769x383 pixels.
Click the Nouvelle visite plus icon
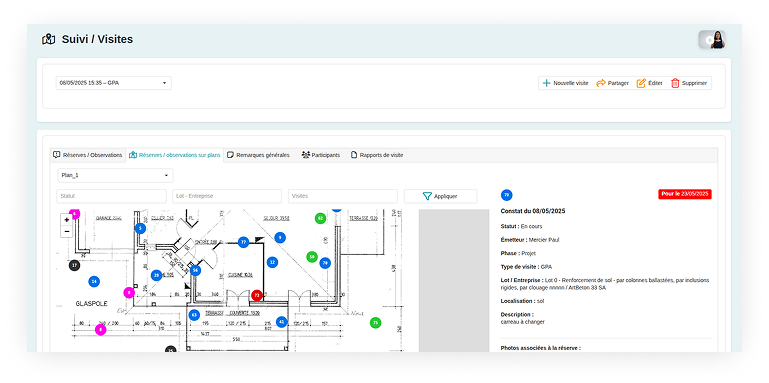(546, 83)
